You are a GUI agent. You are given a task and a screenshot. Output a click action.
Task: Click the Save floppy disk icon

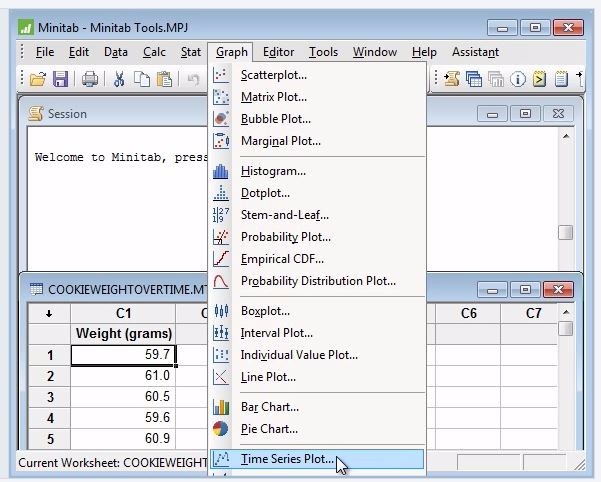pyautogui.click(x=61, y=79)
